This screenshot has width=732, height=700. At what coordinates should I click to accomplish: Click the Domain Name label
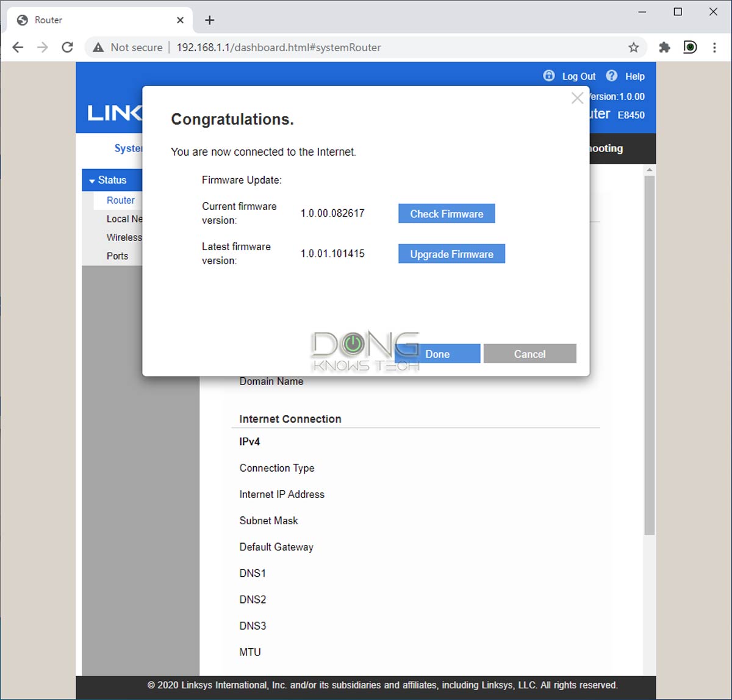click(x=271, y=381)
